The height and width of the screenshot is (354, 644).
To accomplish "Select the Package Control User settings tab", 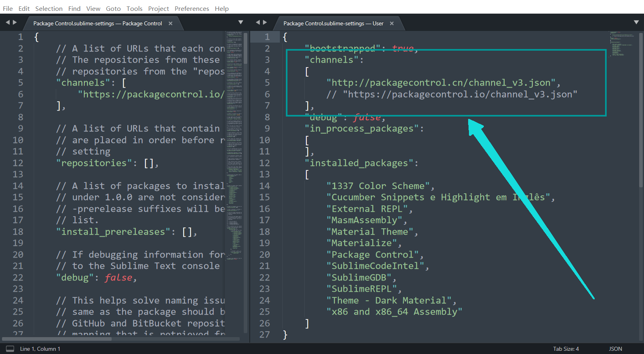I will [x=333, y=23].
